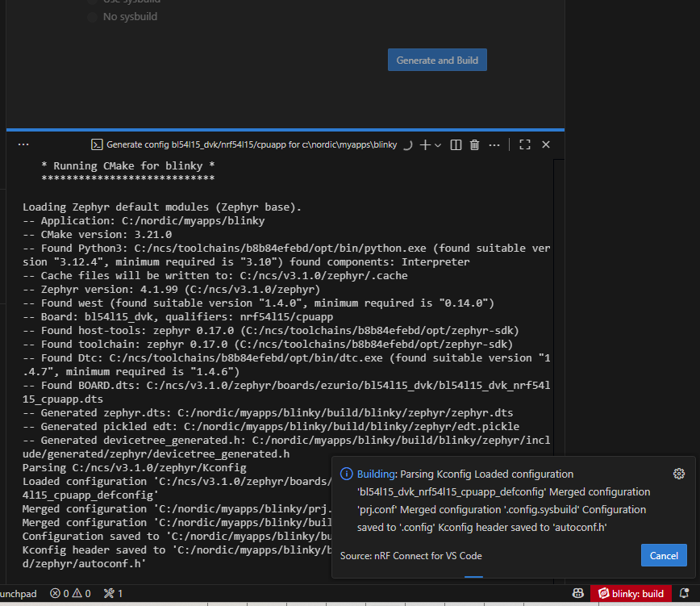Select the Generate config terminal tab title
Viewport: 700px width, 606px height.
pos(252,144)
